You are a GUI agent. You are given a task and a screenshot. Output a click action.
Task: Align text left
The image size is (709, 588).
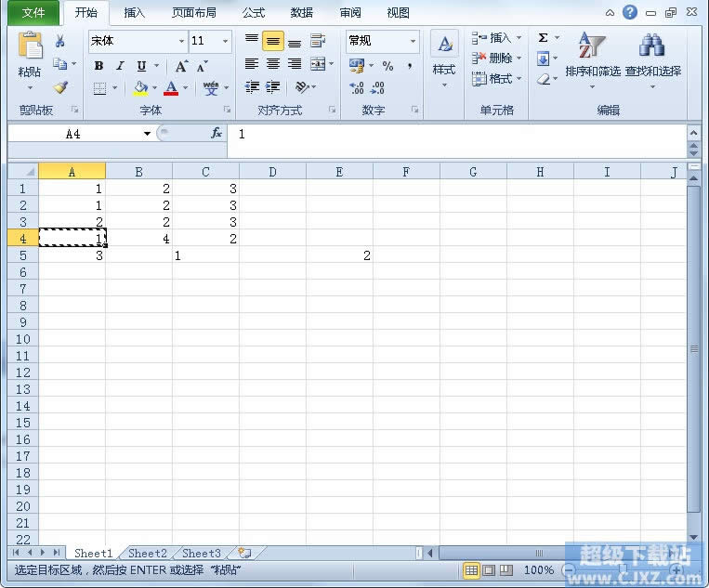click(x=252, y=64)
